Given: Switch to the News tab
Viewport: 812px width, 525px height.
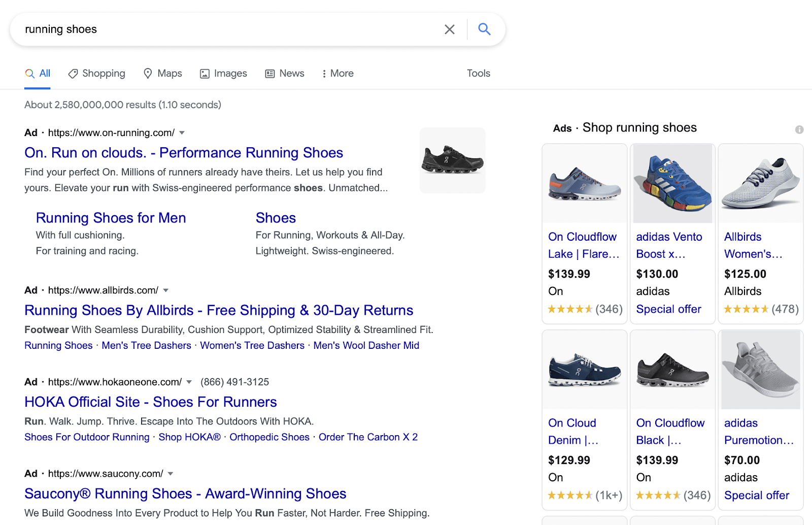Looking at the screenshot, I should [285, 74].
